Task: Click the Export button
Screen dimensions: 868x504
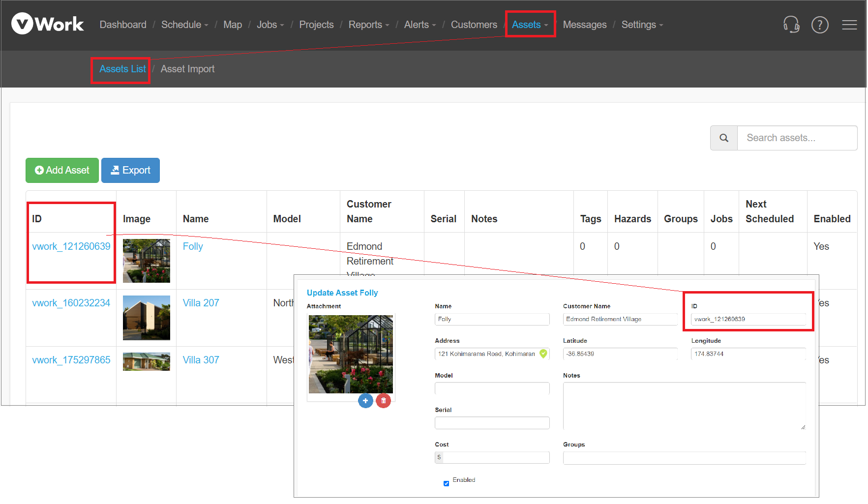Action: pos(130,170)
